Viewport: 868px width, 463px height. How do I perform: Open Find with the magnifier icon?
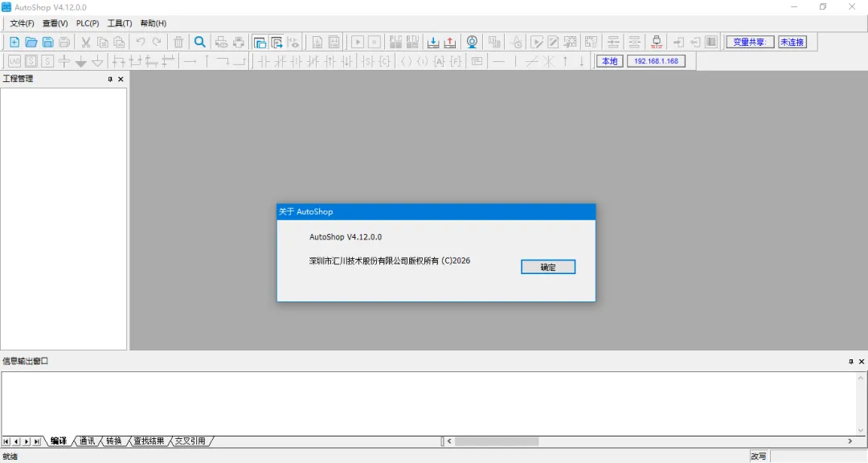pyautogui.click(x=200, y=42)
